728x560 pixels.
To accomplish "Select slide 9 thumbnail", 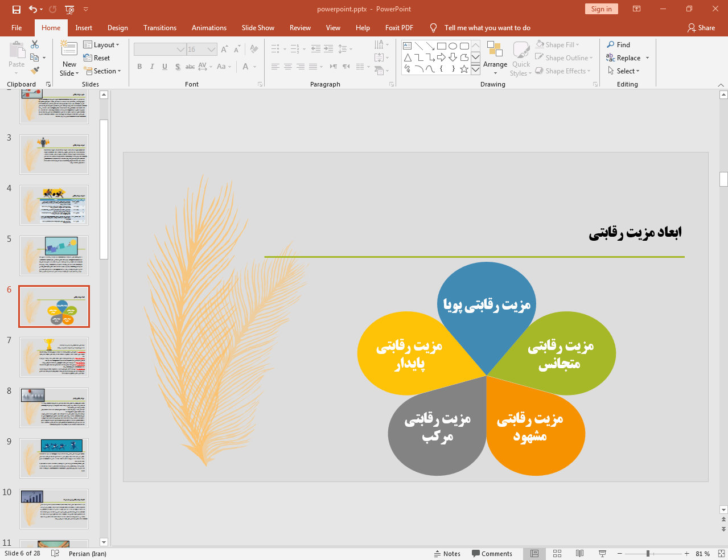I will 54,458.
